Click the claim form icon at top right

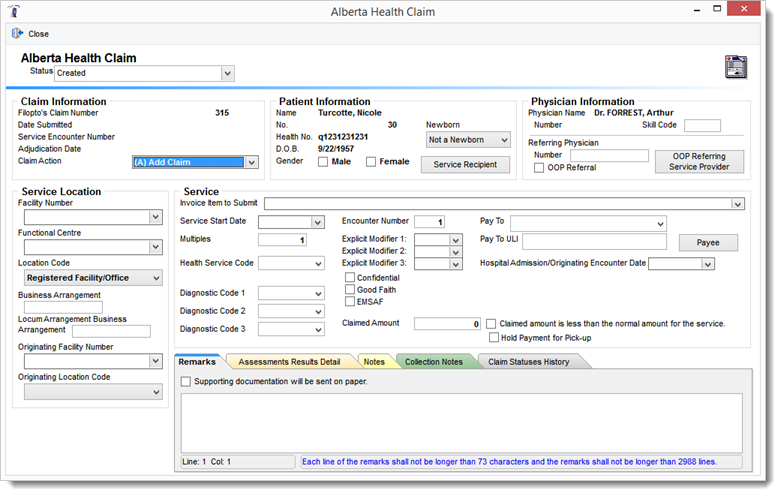tap(736, 67)
